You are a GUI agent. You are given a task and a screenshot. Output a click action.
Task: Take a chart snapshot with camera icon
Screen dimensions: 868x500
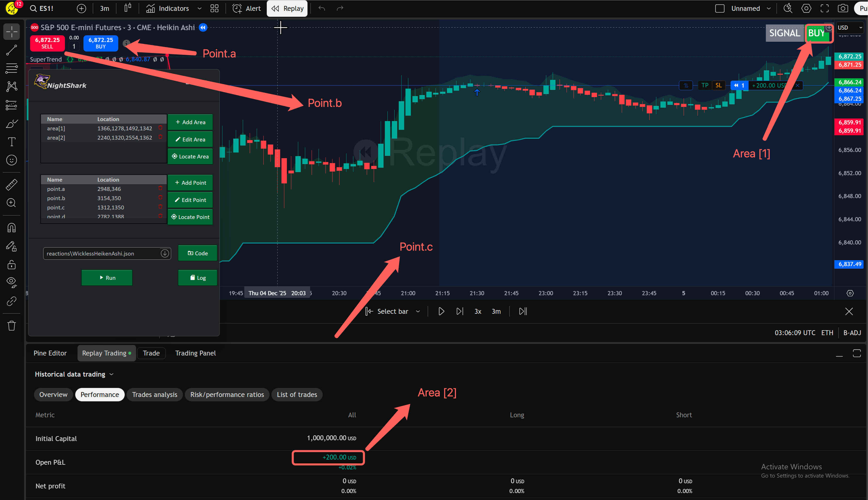tap(843, 8)
